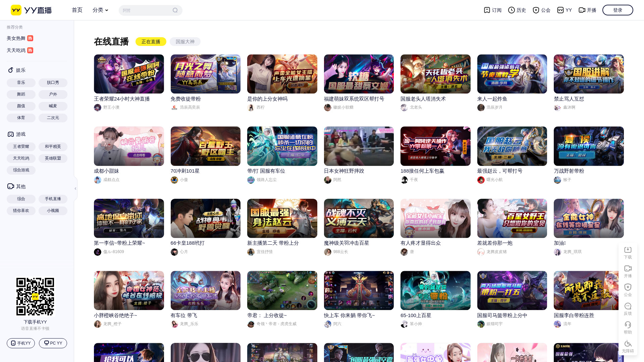Open stream thumbnail 王者荣耀24小时大神直播
Image resolution: width=644 pixels, height=362 pixels.
(x=129, y=74)
